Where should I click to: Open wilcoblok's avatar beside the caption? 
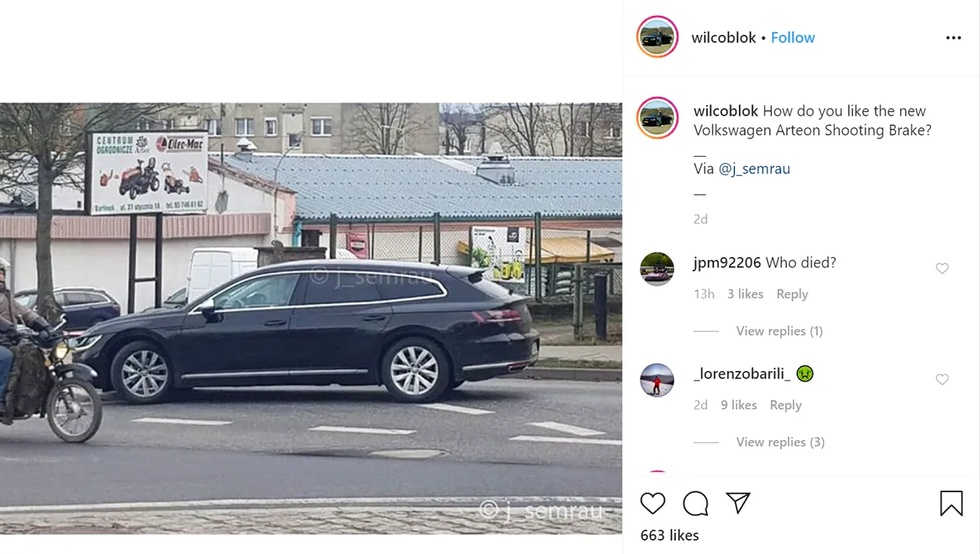657,118
